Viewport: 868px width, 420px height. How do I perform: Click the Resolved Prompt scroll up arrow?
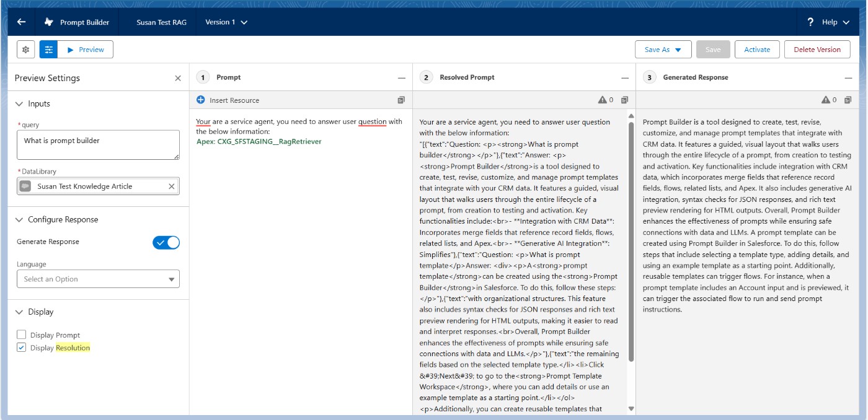[x=631, y=116]
